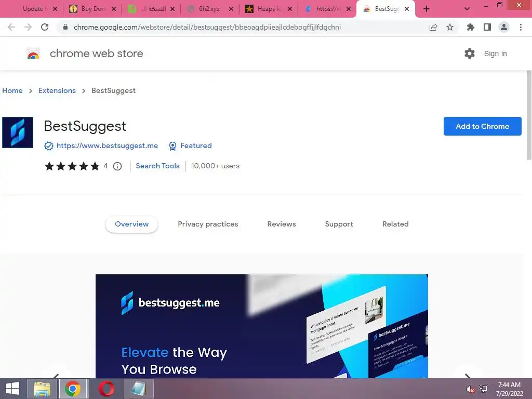Click the bestsuggest.me promo screenshot
532x399 pixels.
(x=262, y=326)
